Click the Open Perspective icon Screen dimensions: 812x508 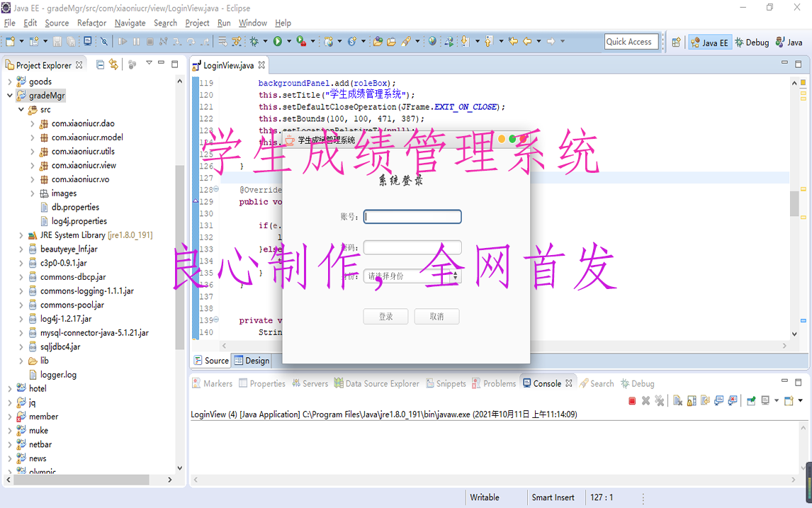[676, 43]
